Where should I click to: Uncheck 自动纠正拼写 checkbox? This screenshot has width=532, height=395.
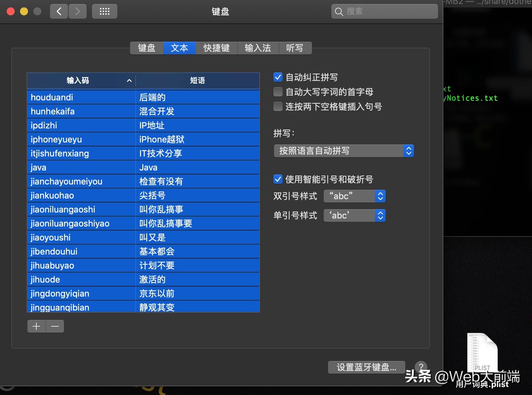[x=278, y=77]
